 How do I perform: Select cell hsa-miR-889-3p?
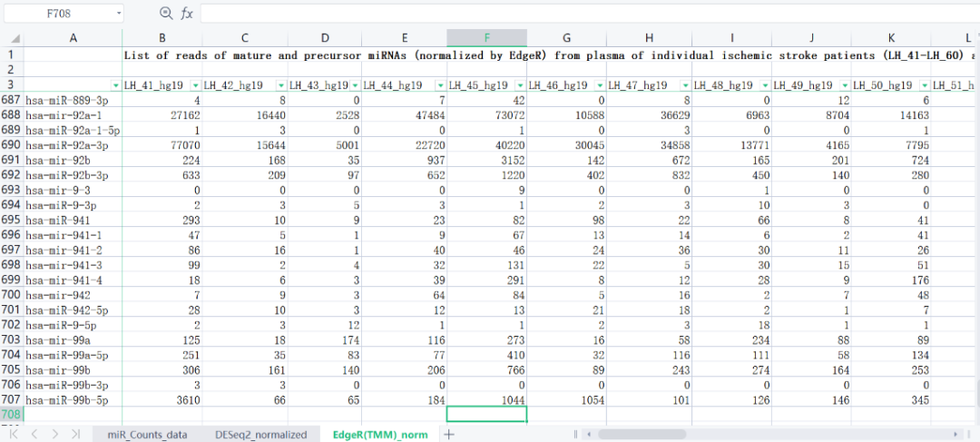(73, 100)
